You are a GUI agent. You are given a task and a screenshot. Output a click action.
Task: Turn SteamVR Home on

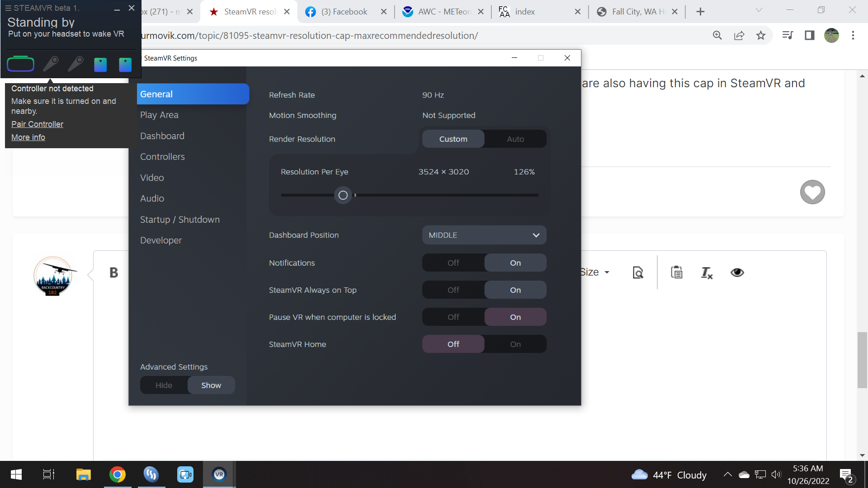515,344
